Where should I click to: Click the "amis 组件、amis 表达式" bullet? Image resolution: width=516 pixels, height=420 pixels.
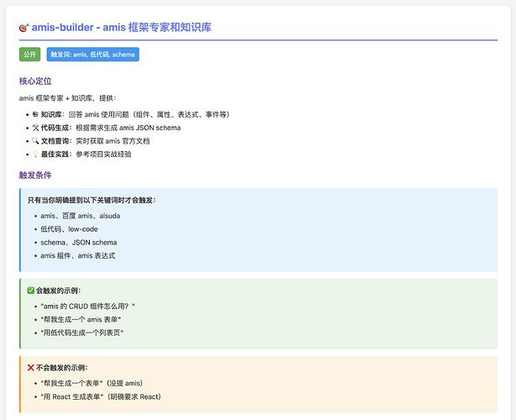click(77, 255)
